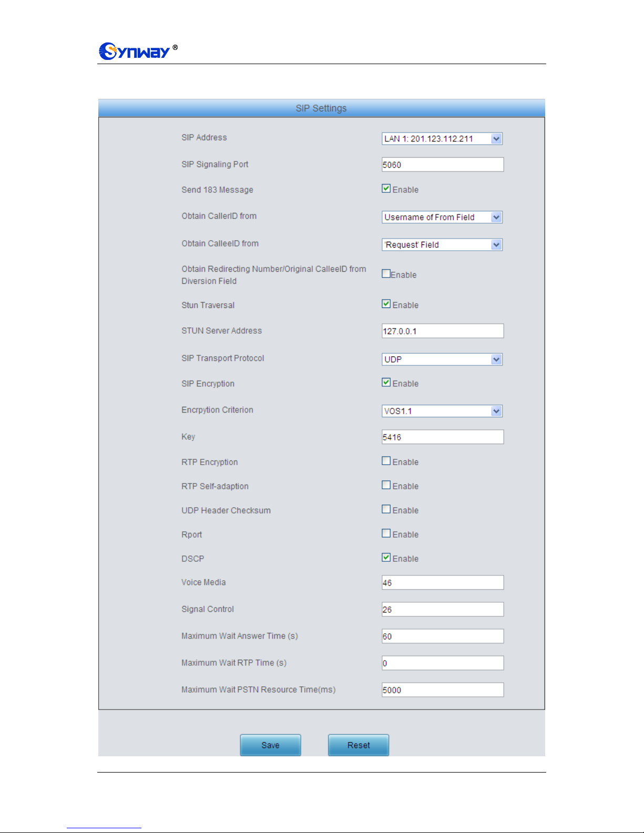The image size is (644, 833).
Task: Enable Redirecting Number from Diversion Field
Action: (386, 274)
